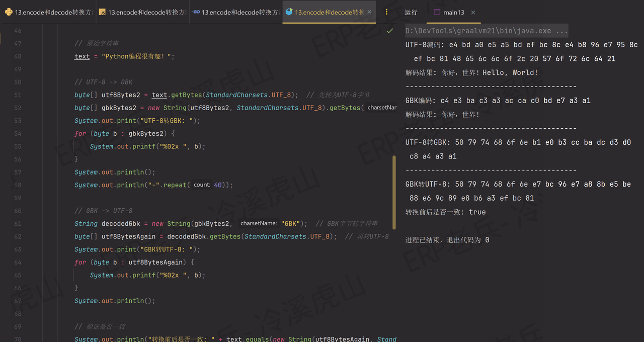Click the count inlay hint on line 58
Viewport: 644px width, 342px height.
click(x=202, y=185)
